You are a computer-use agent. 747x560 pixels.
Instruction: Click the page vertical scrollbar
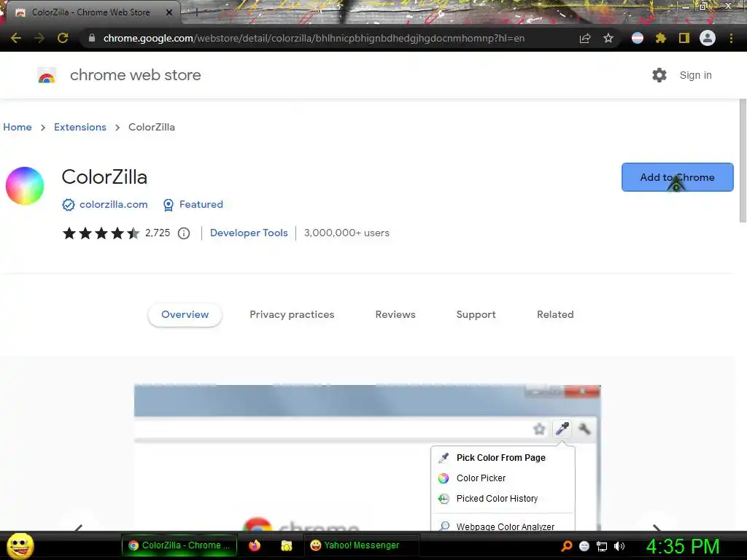(743, 161)
